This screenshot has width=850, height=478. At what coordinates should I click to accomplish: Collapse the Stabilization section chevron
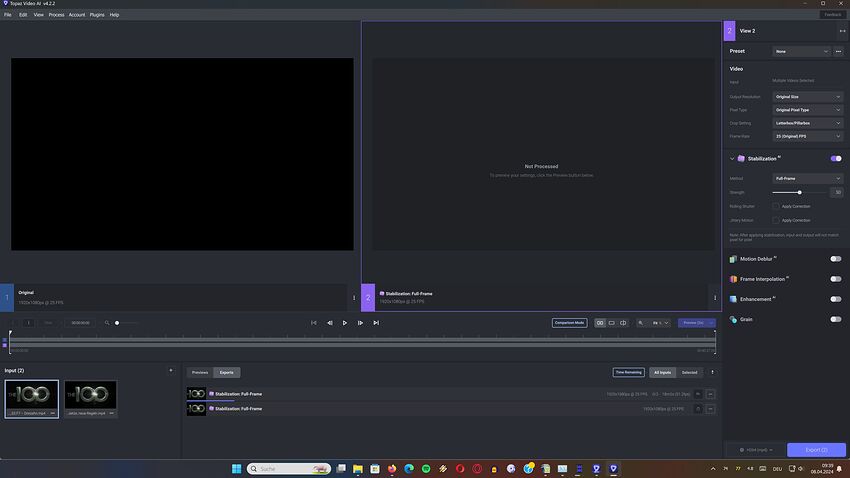(x=732, y=158)
